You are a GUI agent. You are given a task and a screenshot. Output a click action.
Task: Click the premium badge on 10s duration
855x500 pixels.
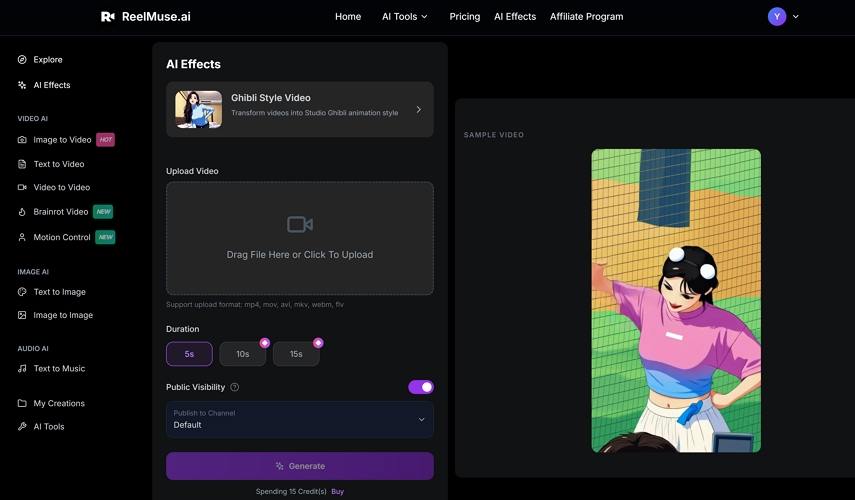point(264,343)
